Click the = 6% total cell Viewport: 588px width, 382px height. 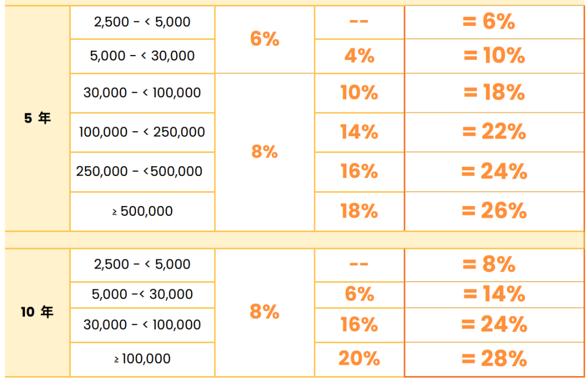tap(494, 22)
